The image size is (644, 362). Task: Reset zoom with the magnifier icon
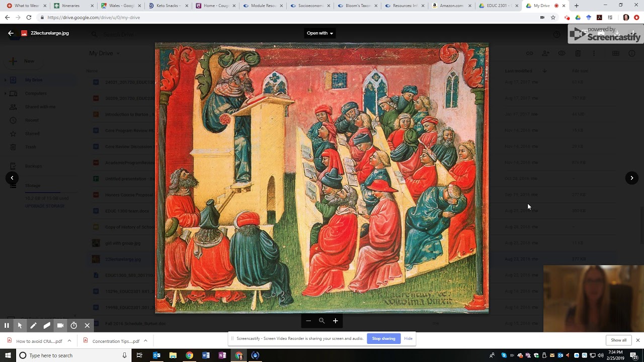point(321,321)
